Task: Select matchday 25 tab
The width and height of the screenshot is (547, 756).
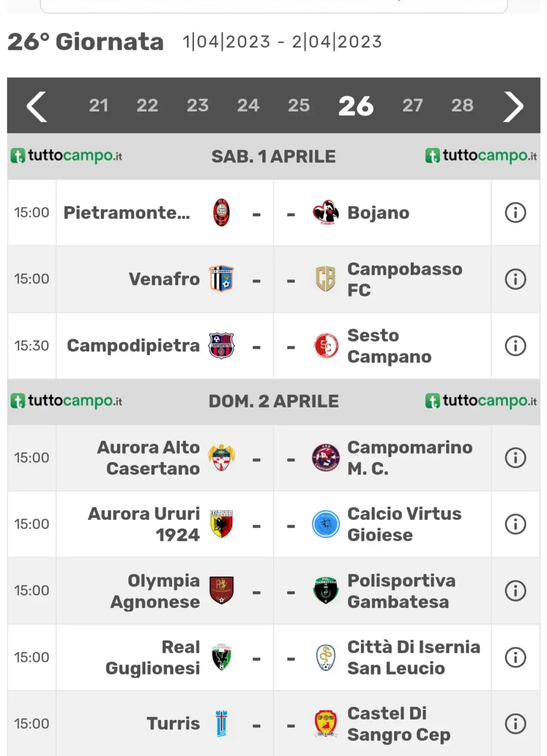Action: pos(299,106)
